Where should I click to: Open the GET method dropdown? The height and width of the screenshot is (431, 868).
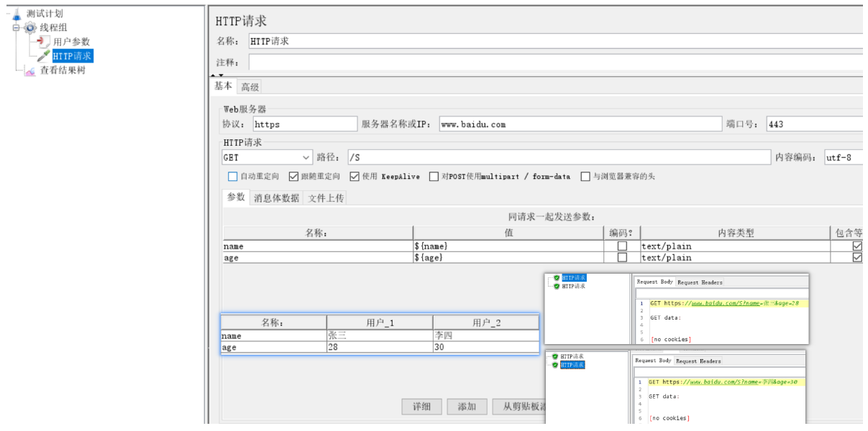(x=268, y=157)
